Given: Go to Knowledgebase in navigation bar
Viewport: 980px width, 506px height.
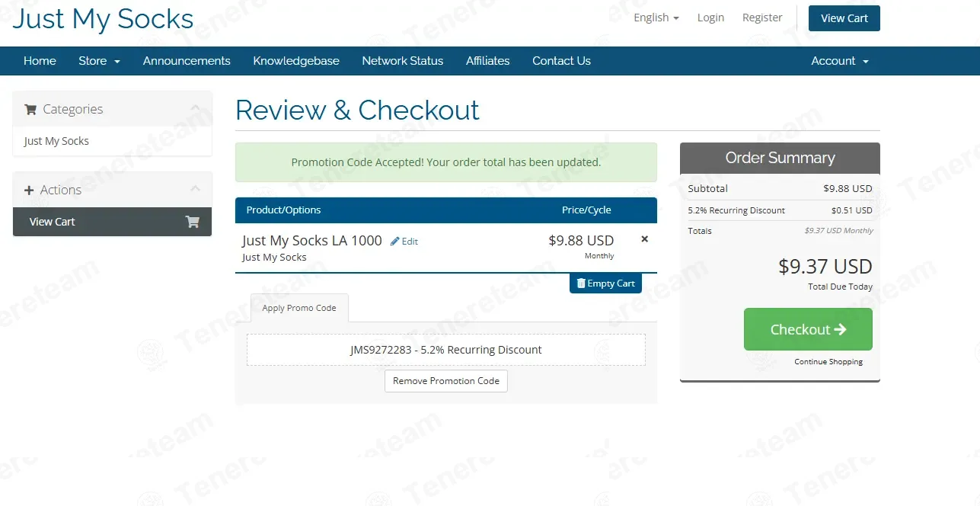Looking at the screenshot, I should pos(296,61).
